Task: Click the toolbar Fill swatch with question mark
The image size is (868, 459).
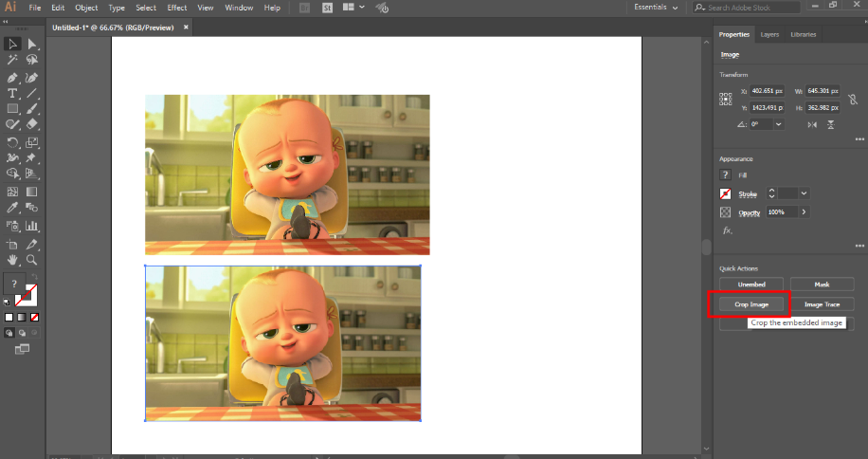Action: [x=14, y=284]
